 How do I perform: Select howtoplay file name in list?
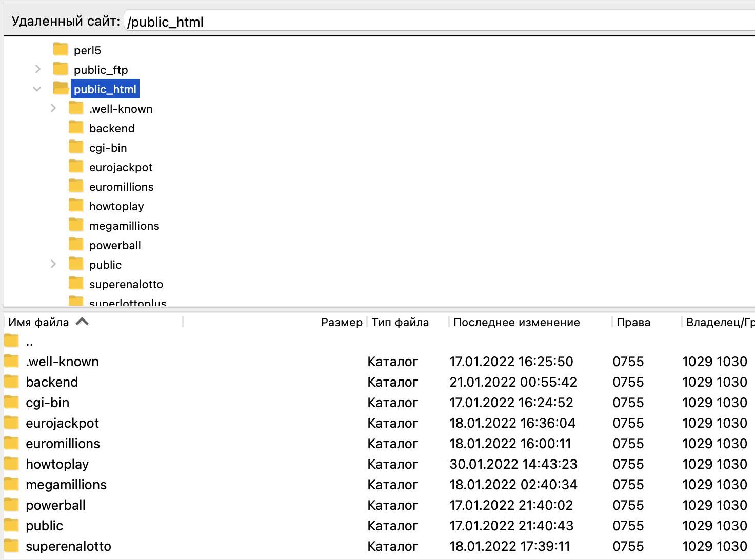tap(57, 464)
